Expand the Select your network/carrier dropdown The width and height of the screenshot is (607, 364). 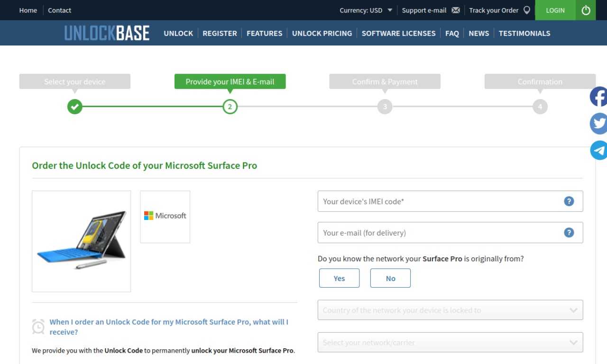pyautogui.click(x=451, y=342)
